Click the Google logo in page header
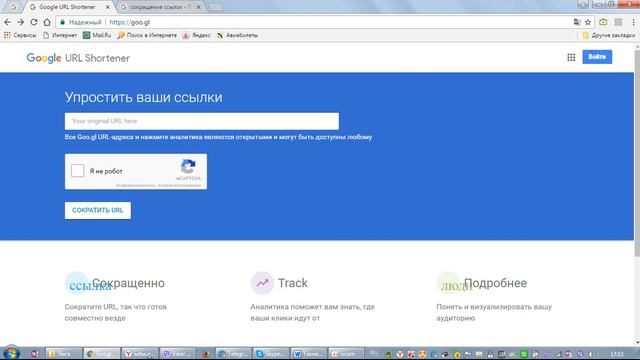The image size is (640, 360). (44, 58)
